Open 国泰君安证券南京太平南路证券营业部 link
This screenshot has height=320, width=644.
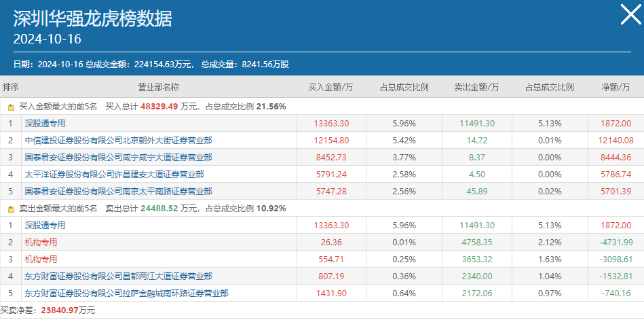[118, 192]
